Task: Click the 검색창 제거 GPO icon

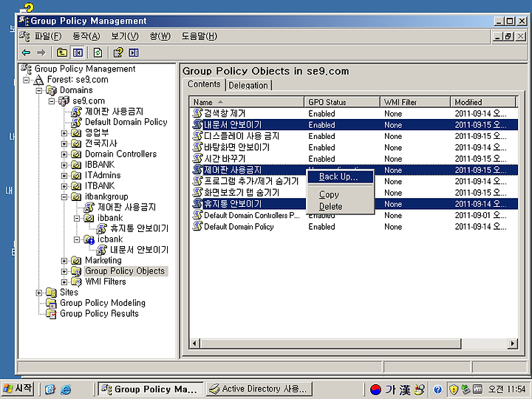Action: click(x=197, y=113)
